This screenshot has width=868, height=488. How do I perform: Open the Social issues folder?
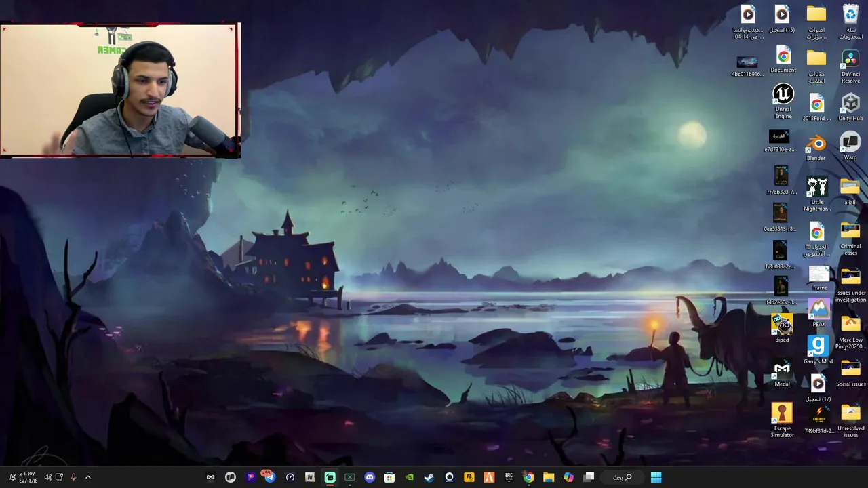pos(850,373)
